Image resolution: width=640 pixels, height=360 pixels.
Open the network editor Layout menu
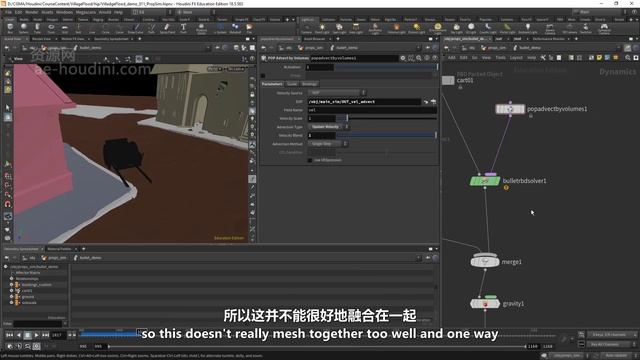pos(516,58)
